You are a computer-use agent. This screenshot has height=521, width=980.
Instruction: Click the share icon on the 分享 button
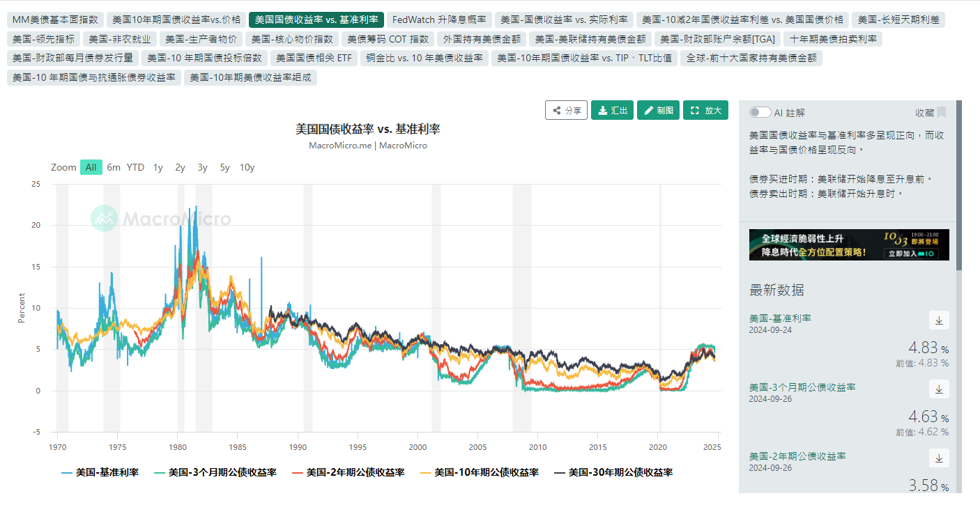click(556, 109)
